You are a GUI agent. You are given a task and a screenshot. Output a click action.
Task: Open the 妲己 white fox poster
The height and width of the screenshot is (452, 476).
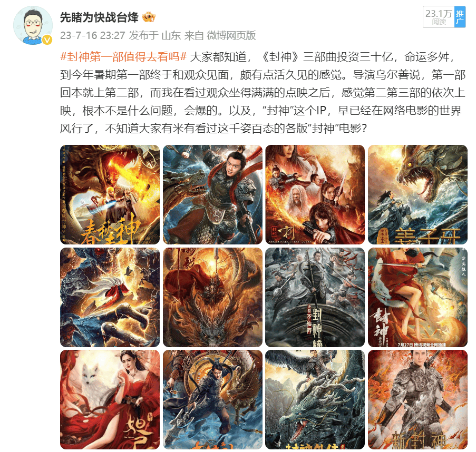coord(110,399)
